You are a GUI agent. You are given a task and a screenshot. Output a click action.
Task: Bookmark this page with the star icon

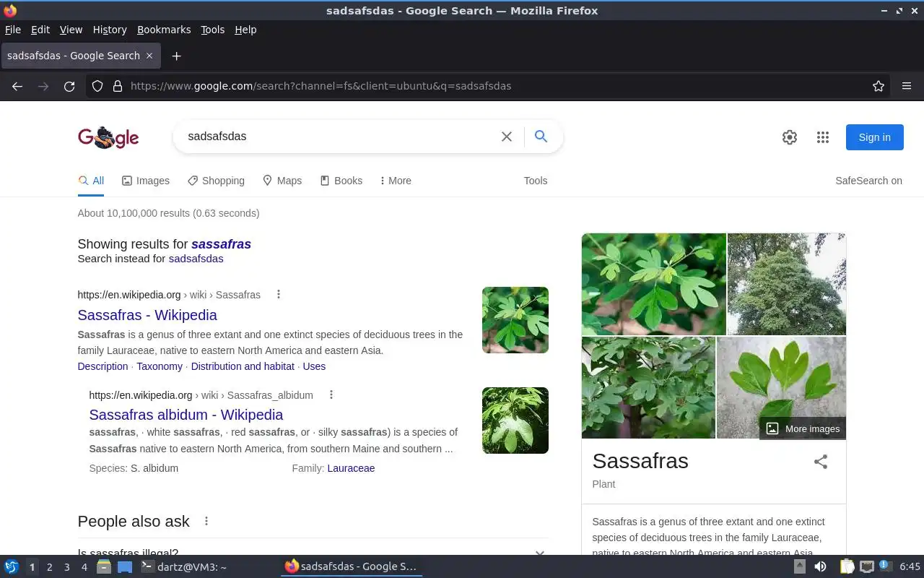coord(879,86)
